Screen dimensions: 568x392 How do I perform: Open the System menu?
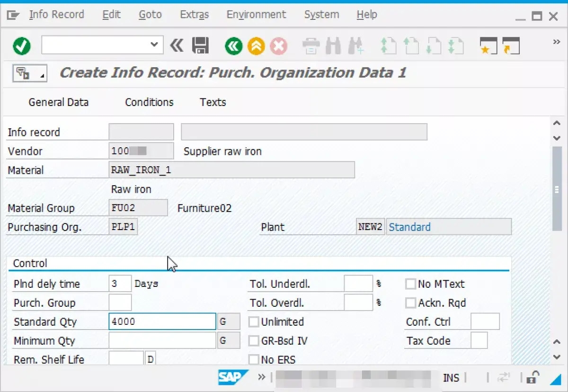point(321,15)
